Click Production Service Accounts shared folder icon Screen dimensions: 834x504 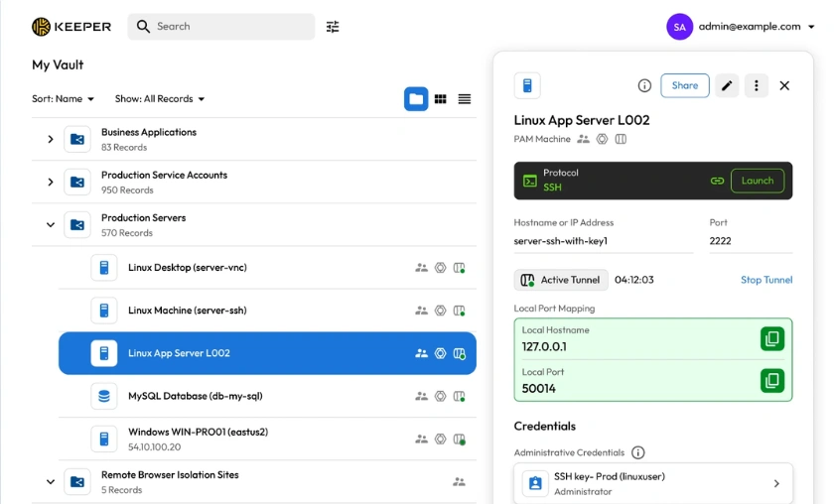77,182
